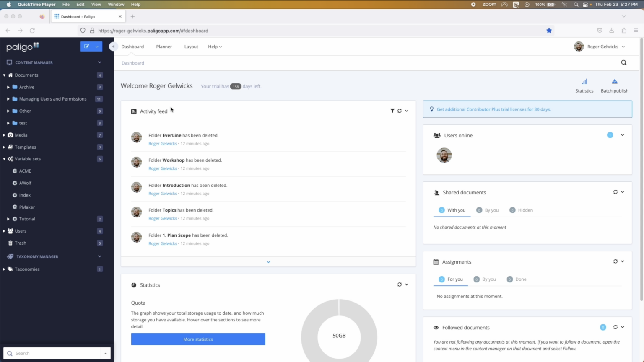Open the Users online panel menu chevron
This screenshot has height=362, width=644.
click(622, 135)
